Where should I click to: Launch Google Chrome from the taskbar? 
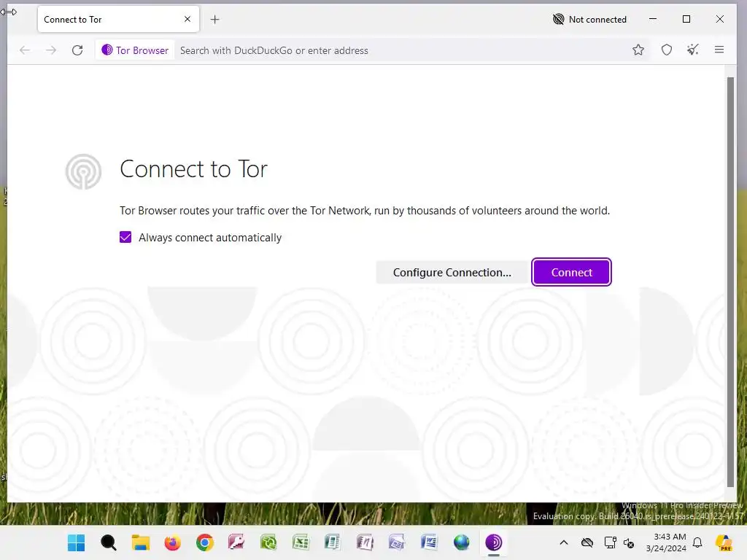(x=205, y=542)
